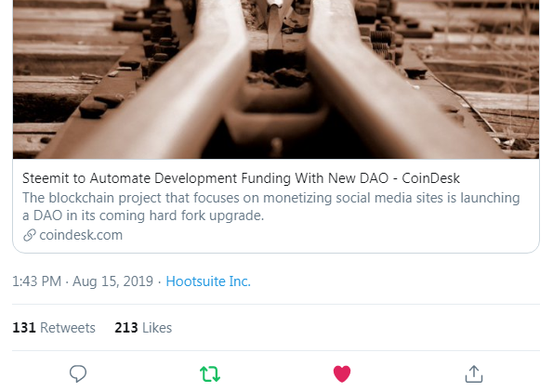Click the 213 like count number

(126, 328)
